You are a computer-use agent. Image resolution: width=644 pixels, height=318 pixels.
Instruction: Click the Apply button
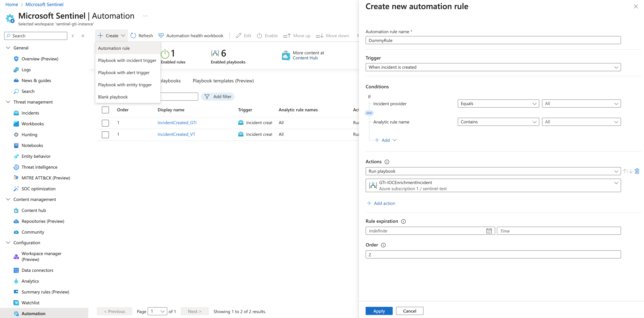click(x=379, y=311)
